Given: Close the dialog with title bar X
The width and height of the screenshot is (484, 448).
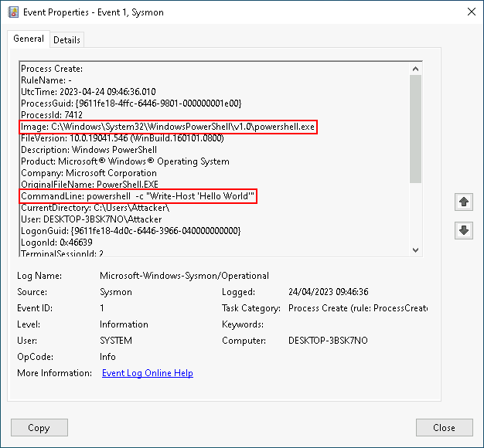Looking at the screenshot, I should [x=471, y=12].
